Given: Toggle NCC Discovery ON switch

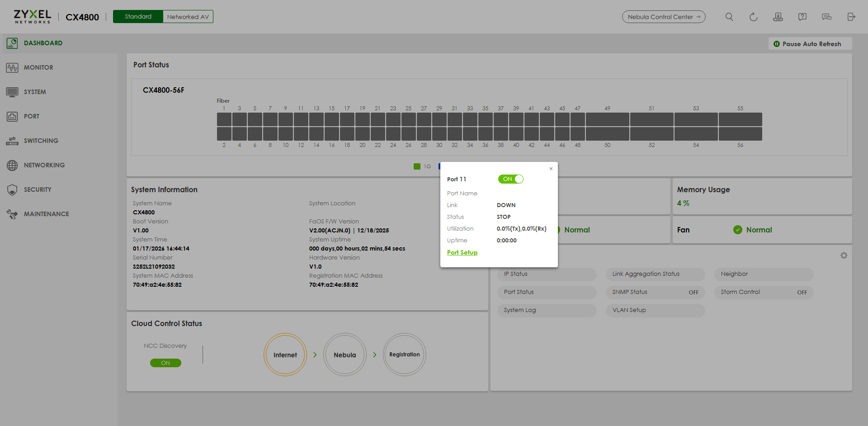Looking at the screenshot, I should pos(165,363).
